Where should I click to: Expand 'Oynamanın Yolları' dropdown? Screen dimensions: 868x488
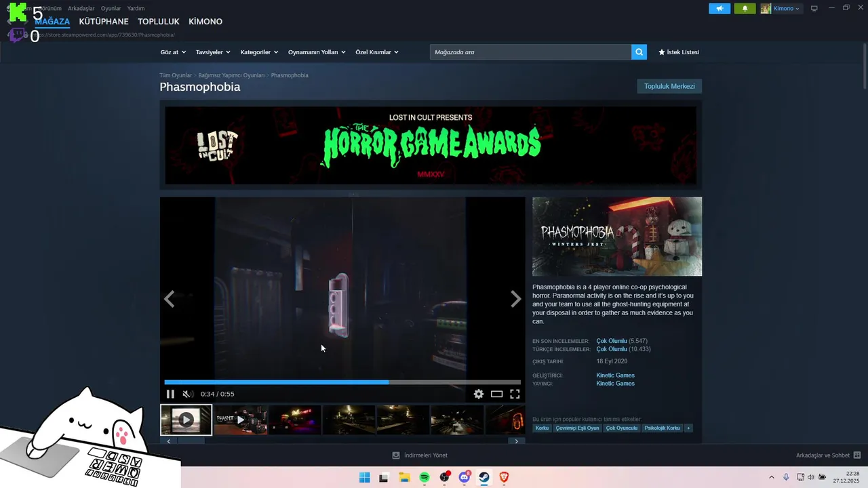317,52
